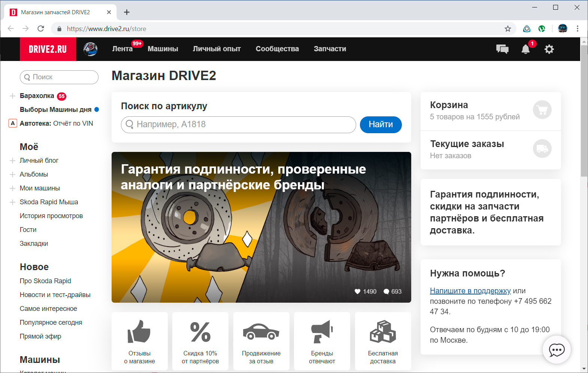
Task: Open the DRIVE2.RU logo home link
Action: coord(48,49)
